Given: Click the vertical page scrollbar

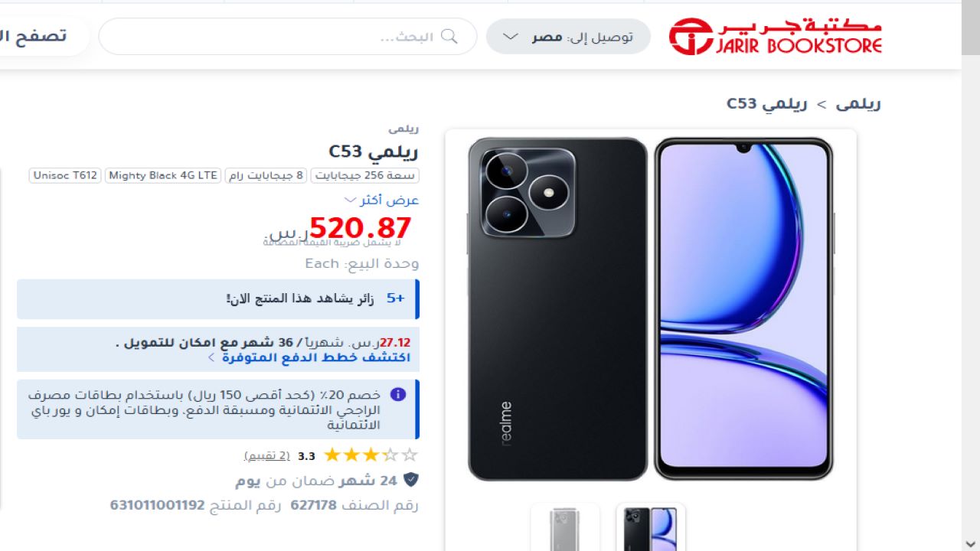Looking at the screenshot, I should click(x=971, y=275).
